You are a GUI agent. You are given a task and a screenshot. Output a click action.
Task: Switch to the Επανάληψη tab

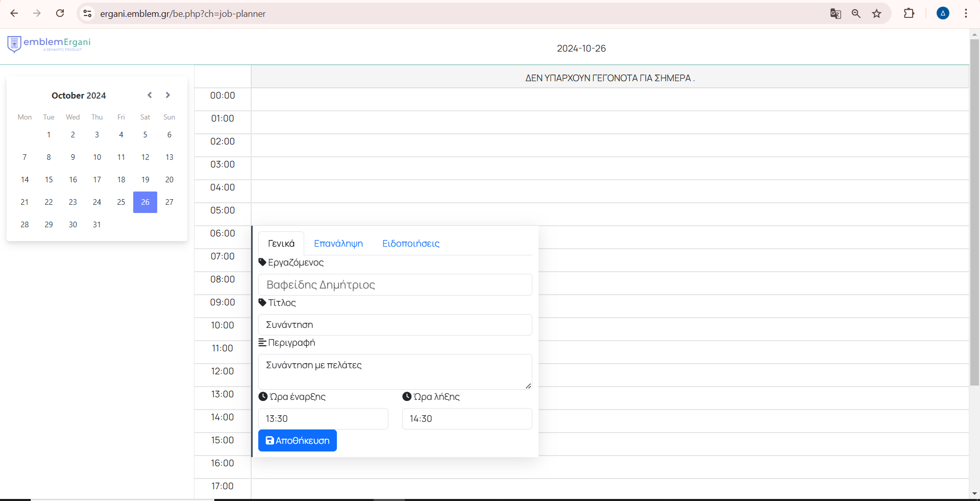(338, 244)
